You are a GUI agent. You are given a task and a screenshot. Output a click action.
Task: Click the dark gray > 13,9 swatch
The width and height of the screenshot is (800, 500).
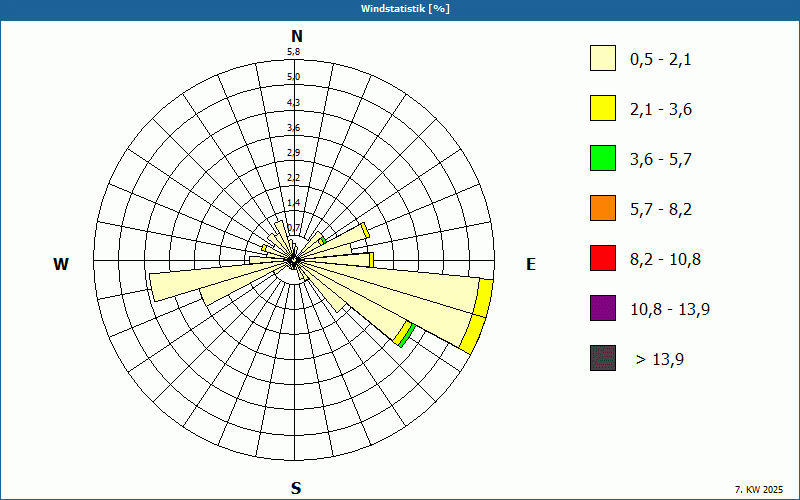tap(603, 358)
